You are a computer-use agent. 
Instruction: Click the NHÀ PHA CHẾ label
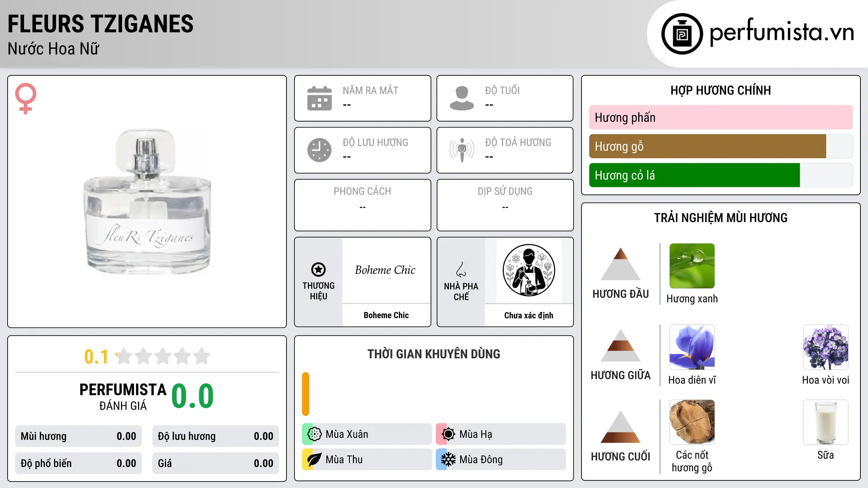[461, 291]
